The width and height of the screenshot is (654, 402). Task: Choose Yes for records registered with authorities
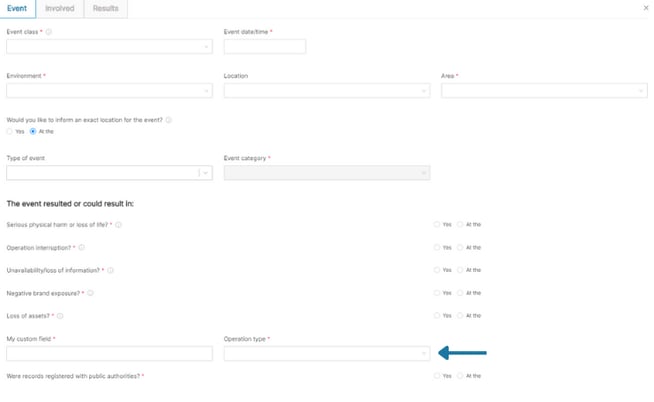437,376
